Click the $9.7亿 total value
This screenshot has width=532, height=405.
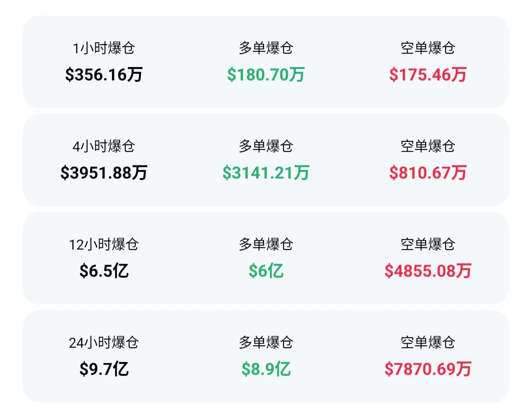104,369
